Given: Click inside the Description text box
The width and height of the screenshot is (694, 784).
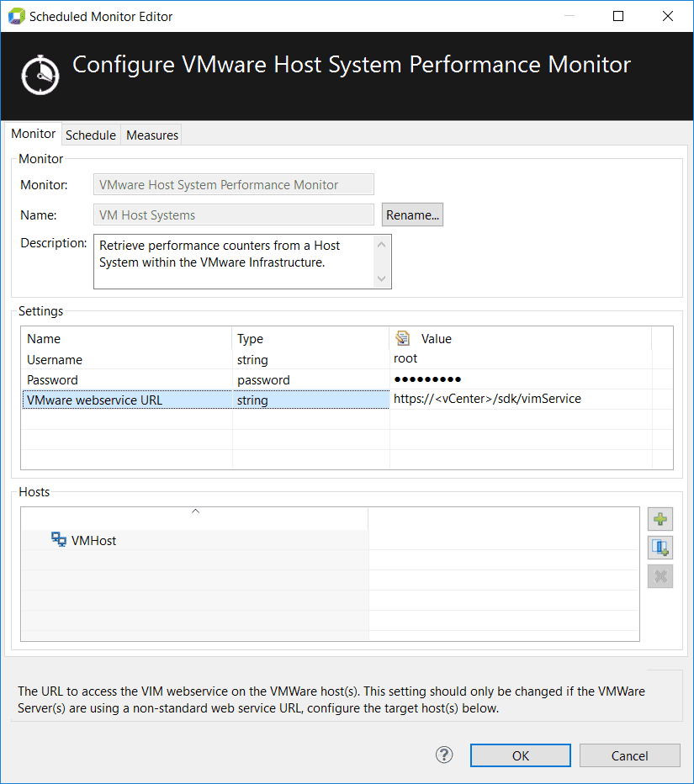Looking at the screenshot, I should [x=242, y=262].
